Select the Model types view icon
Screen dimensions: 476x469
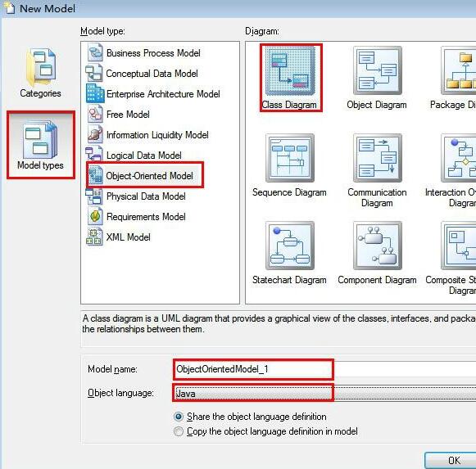(x=40, y=139)
